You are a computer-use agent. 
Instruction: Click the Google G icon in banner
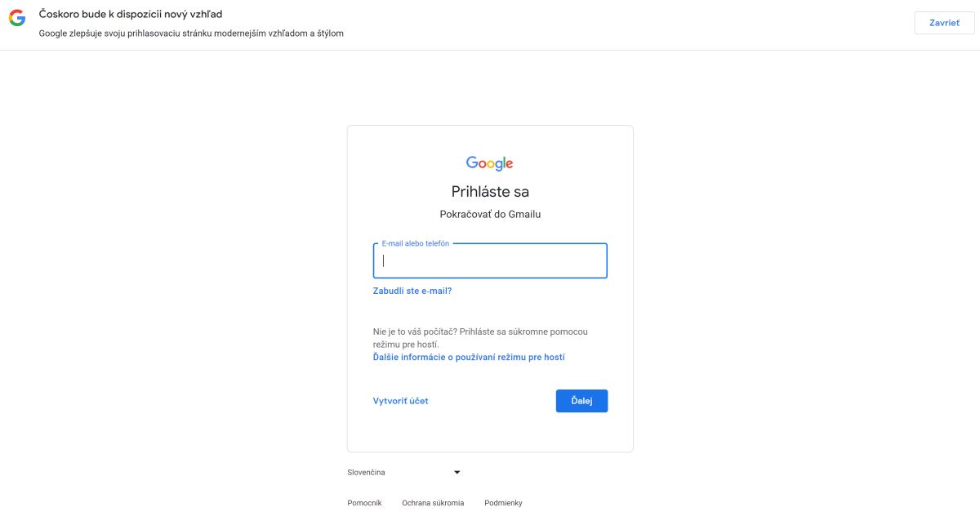pos(17,18)
